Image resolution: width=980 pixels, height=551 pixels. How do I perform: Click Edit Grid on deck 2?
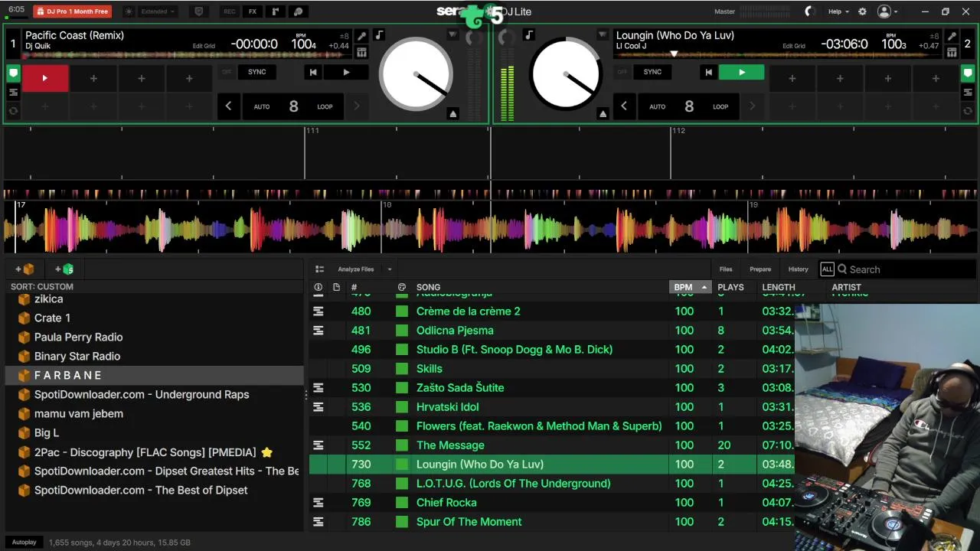pyautogui.click(x=794, y=46)
